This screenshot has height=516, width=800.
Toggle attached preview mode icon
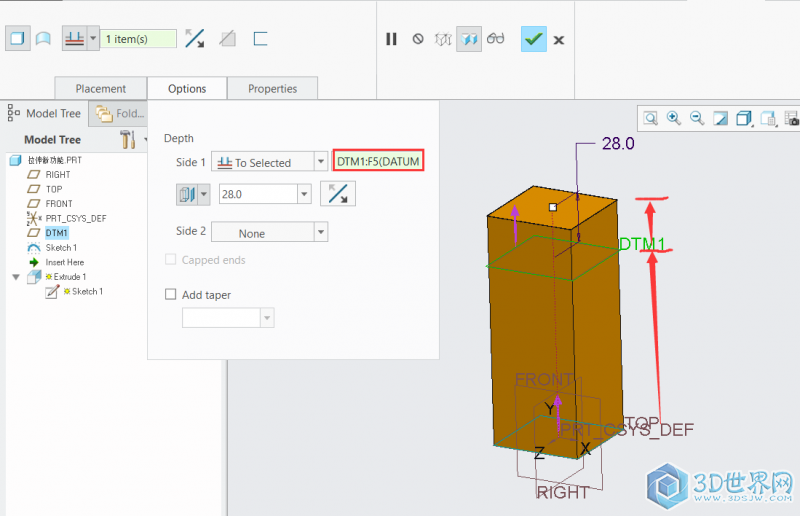click(x=469, y=39)
